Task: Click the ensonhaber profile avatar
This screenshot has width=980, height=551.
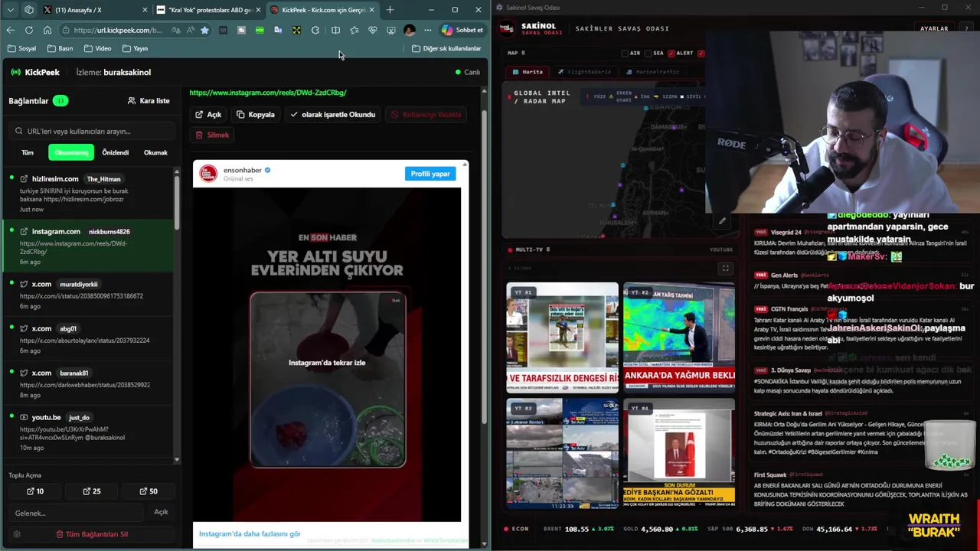Action: pyautogui.click(x=208, y=174)
